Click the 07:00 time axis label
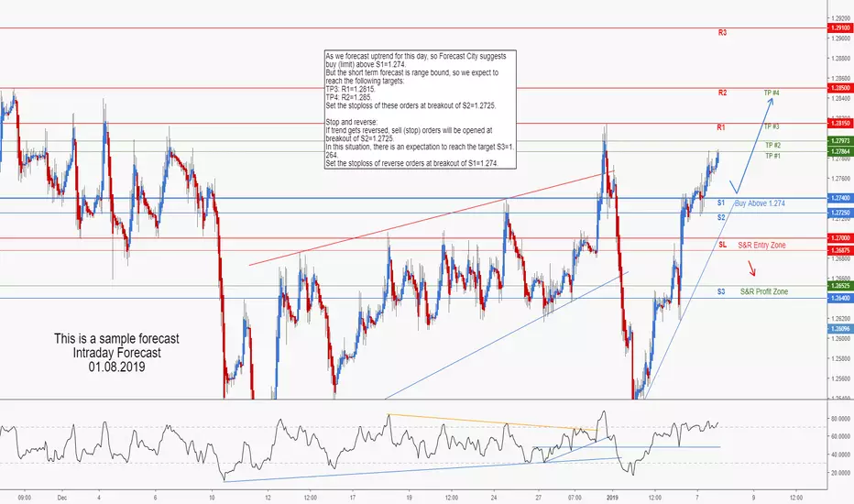Screen dimensions: 854x504 point(575,498)
